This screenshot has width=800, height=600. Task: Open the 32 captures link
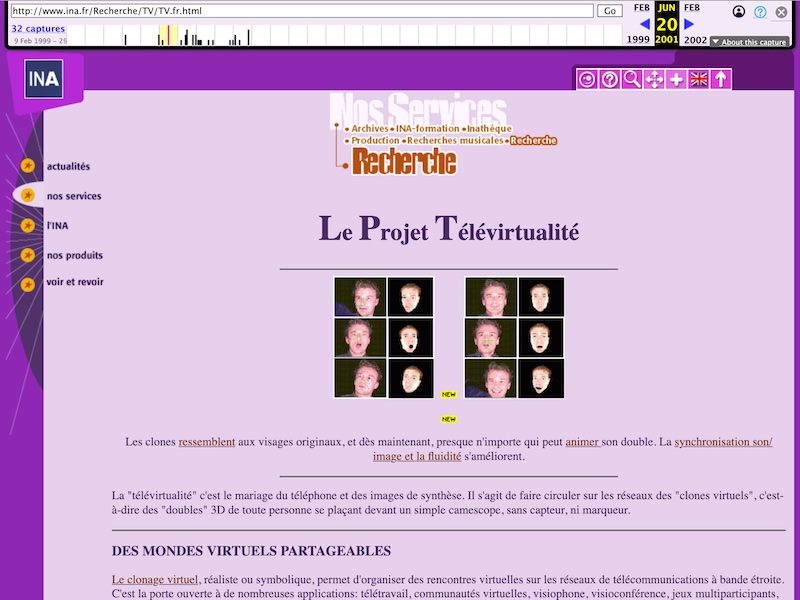[x=38, y=29]
